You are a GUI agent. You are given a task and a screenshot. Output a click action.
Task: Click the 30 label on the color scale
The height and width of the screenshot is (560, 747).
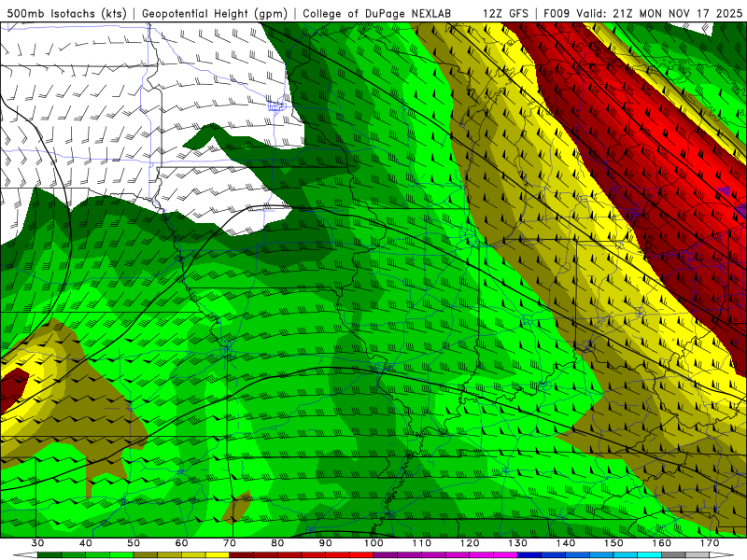point(37,543)
